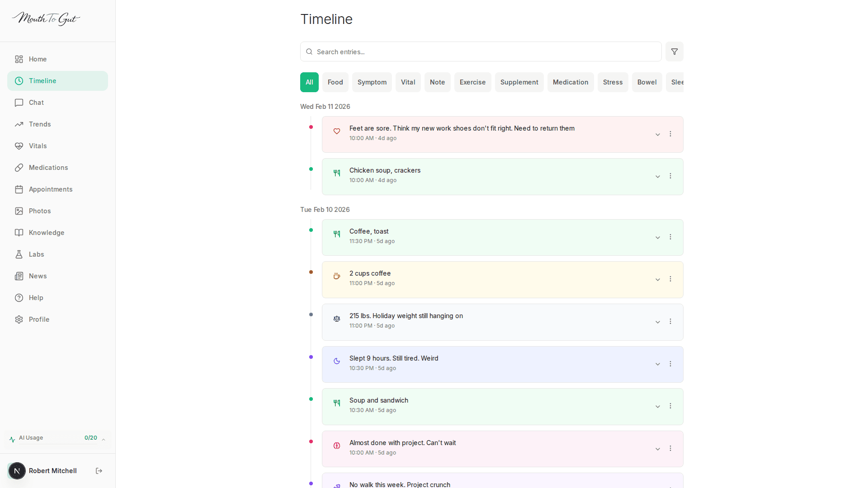The height and width of the screenshot is (488, 868).
Task: Switch on the Bowel filter
Action: click(x=646, y=82)
